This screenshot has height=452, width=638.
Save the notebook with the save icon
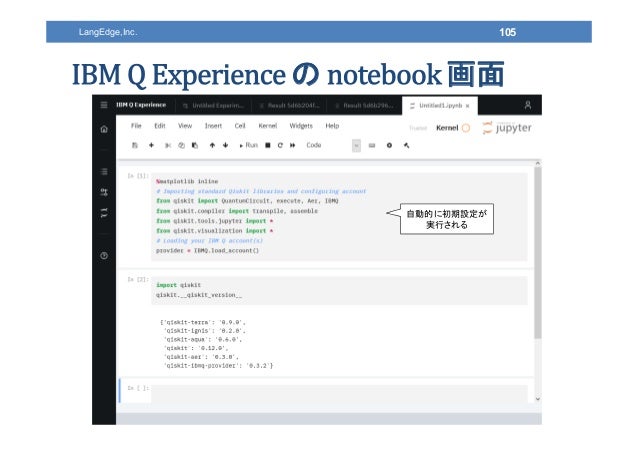point(135,145)
